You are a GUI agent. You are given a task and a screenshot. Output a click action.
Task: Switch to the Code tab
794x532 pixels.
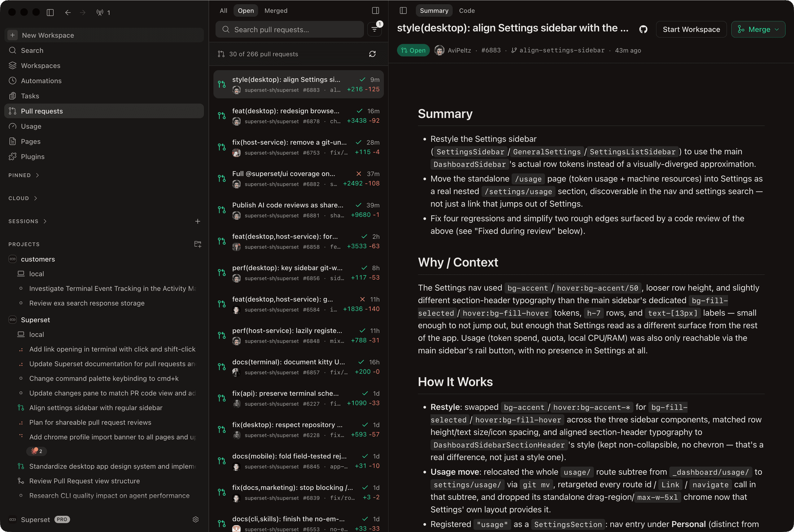(x=467, y=11)
